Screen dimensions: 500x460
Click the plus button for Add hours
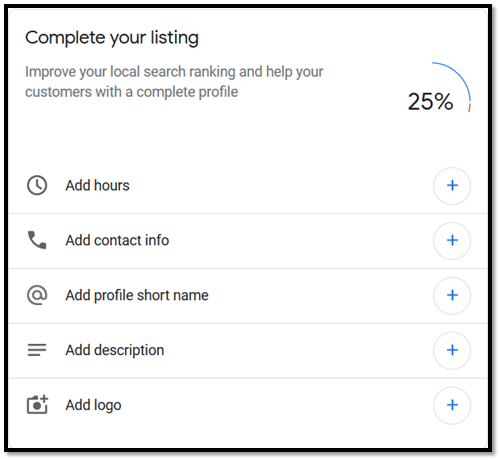(x=452, y=186)
